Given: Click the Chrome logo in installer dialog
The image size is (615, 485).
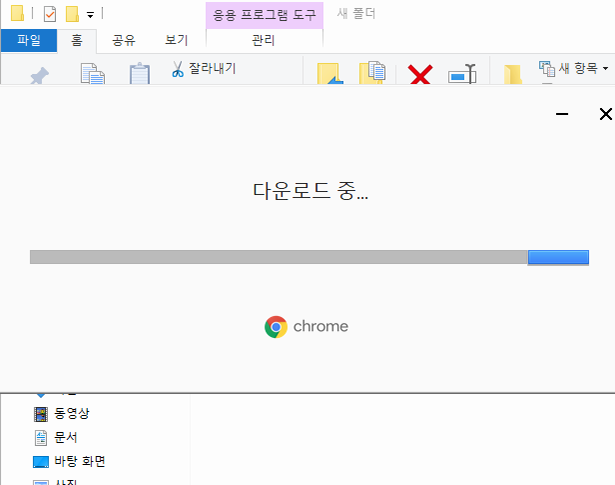Looking at the screenshot, I should pyautogui.click(x=276, y=327).
